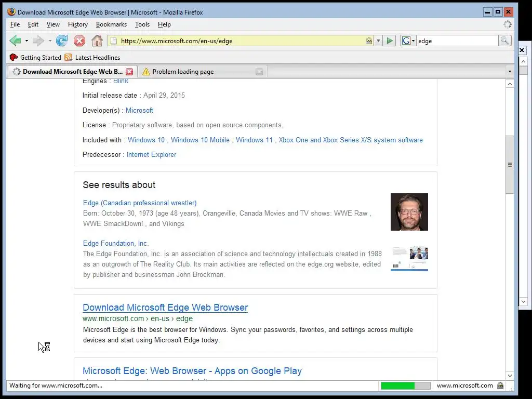Screen dimensions: 532x399
Task: Open the list all tabs dropdown
Action: pyautogui.click(x=510, y=72)
